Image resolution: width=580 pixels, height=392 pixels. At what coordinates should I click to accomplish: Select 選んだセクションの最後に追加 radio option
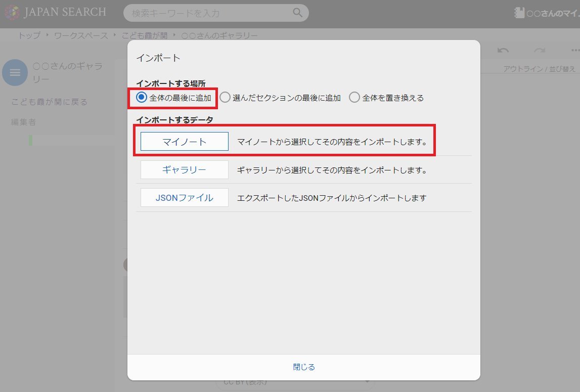click(225, 97)
